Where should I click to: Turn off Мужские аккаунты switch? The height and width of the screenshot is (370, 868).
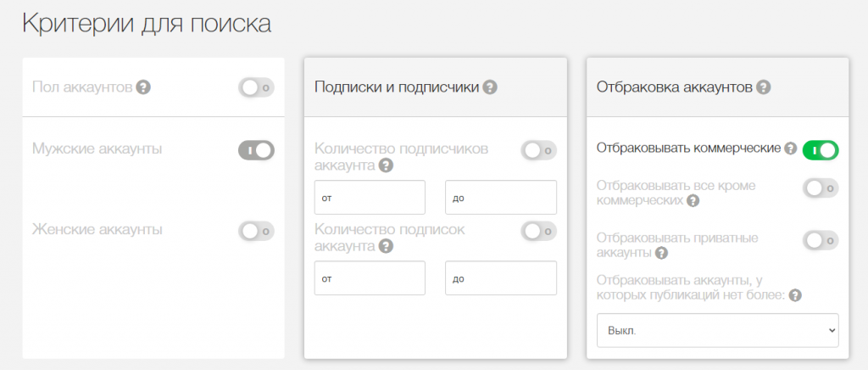click(x=256, y=150)
